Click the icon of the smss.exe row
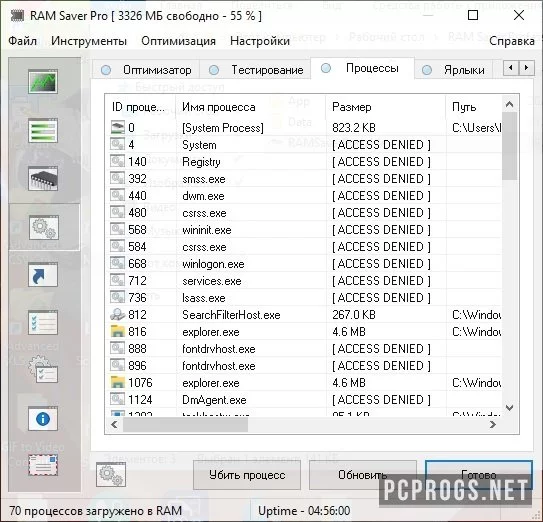543x522 pixels. [118, 178]
